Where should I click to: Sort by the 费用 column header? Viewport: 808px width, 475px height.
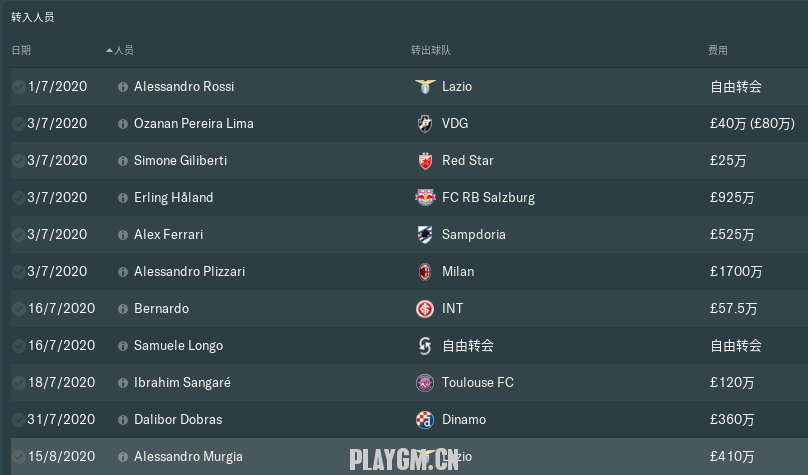(x=718, y=50)
